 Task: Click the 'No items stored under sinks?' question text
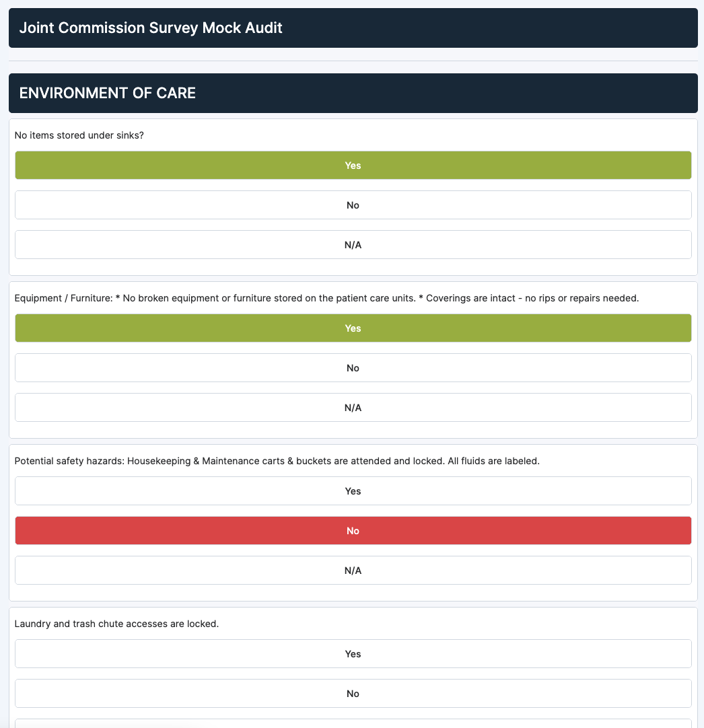pos(79,135)
